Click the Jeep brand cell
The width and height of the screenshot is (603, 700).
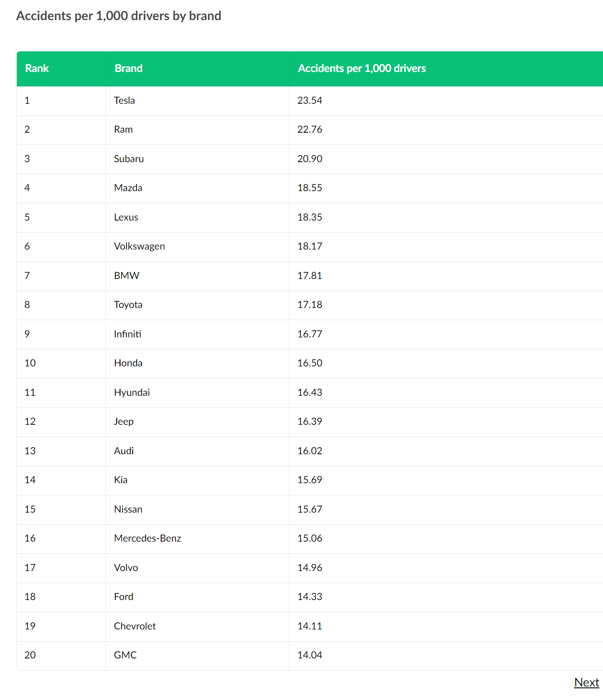[x=124, y=421]
